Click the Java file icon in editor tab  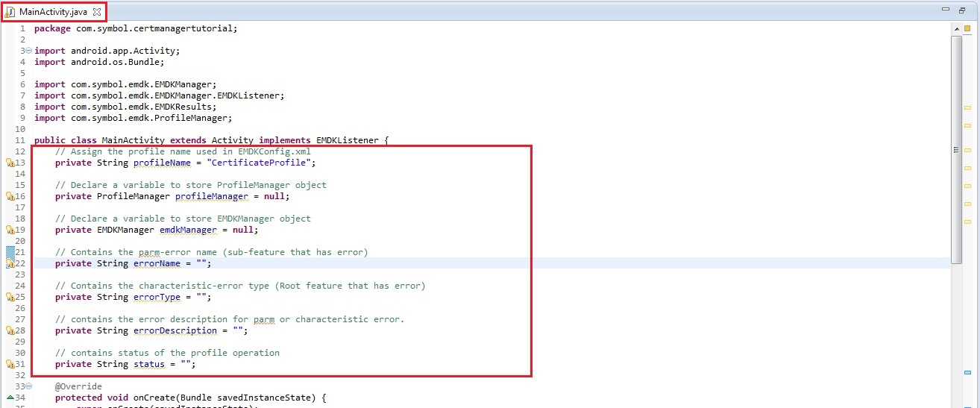click(x=11, y=11)
